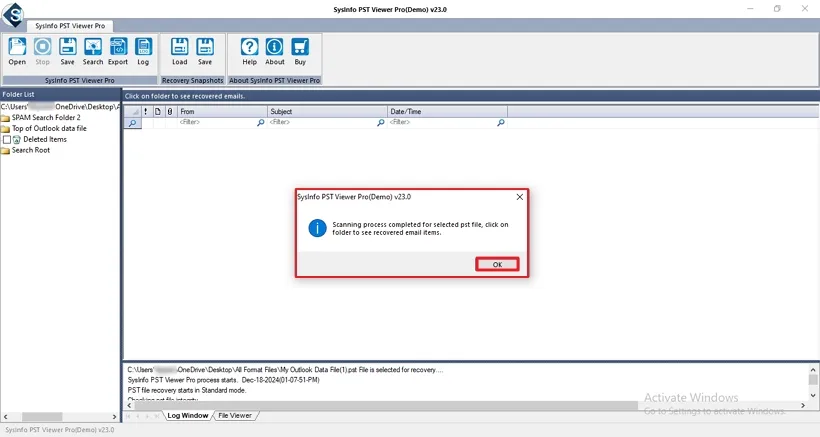Tick the Deleted Items checkbox
The image size is (820, 437).
(x=7, y=140)
